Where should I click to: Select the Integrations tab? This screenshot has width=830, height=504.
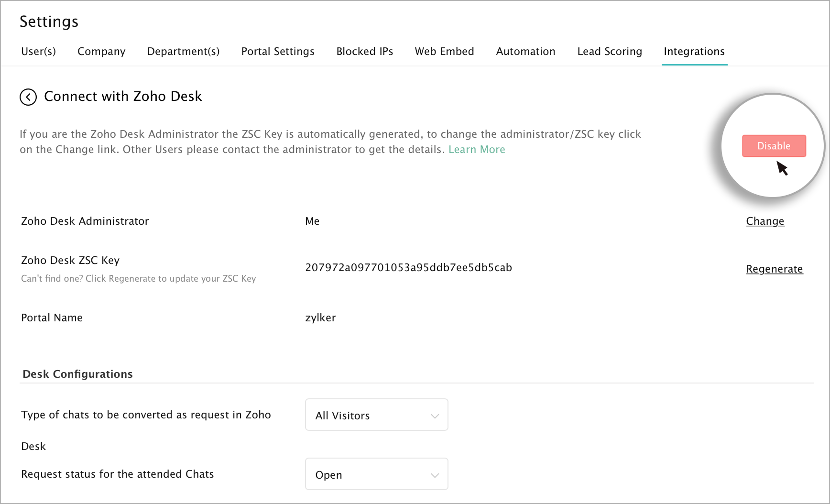694,52
